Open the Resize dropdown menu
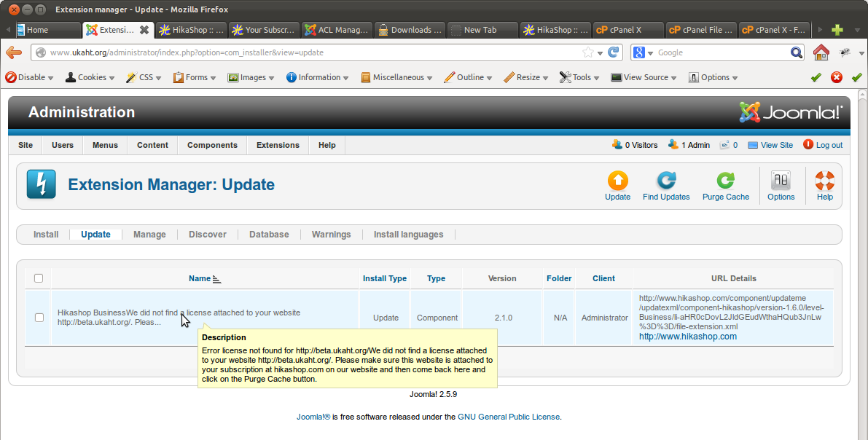 click(x=526, y=77)
